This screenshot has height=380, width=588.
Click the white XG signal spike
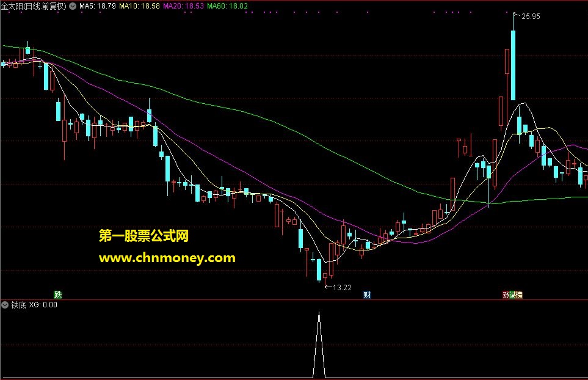click(x=319, y=345)
